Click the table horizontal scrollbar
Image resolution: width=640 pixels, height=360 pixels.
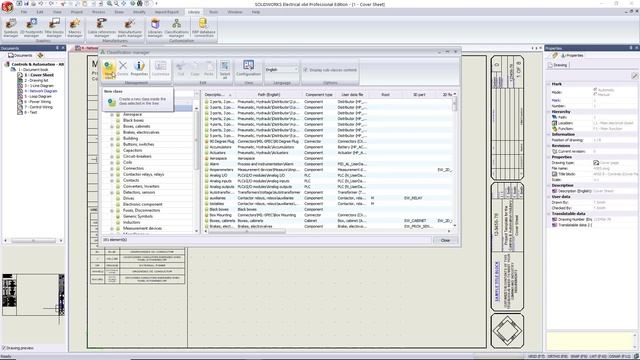click(247, 231)
